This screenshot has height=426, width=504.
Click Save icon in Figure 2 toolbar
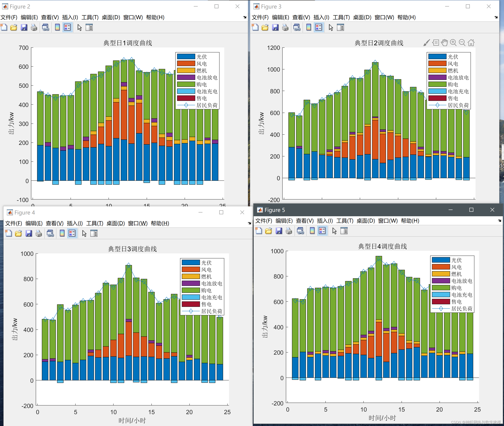pos(24,27)
